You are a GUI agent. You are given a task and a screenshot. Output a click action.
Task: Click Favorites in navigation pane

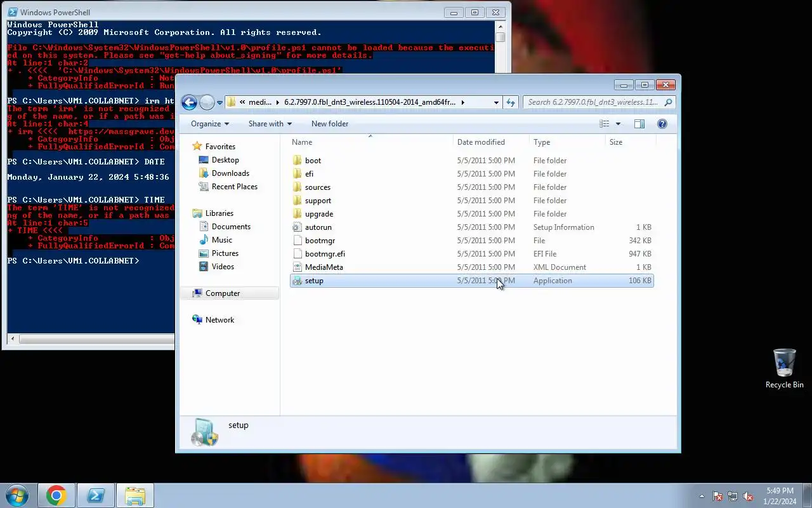click(x=220, y=147)
